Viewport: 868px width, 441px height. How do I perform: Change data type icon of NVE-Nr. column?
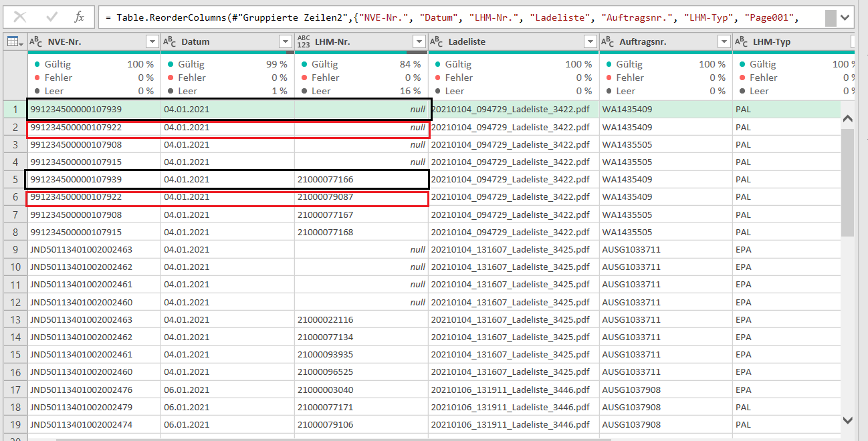click(36, 41)
